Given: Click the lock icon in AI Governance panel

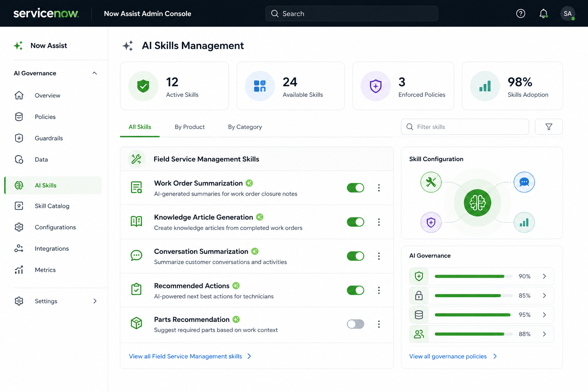Looking at the screenshot, I should tap(419, 296).
